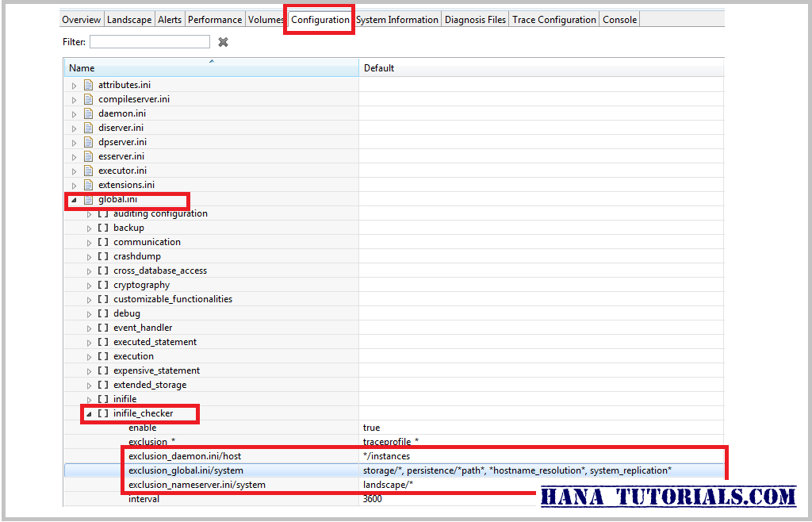Image resolution: width=812 pixels, height=522 pixels.
Task: Click the extensions.ini file icon
Action: (x=87, y=185)
